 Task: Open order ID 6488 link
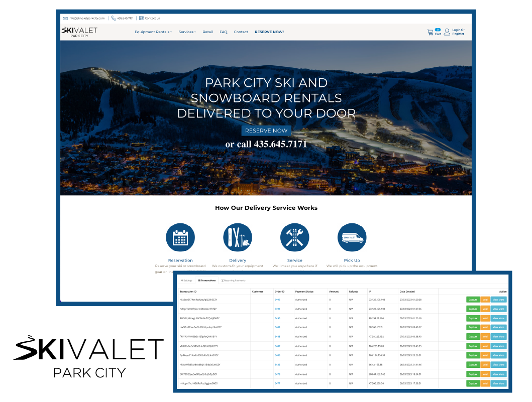coord(277,337)
